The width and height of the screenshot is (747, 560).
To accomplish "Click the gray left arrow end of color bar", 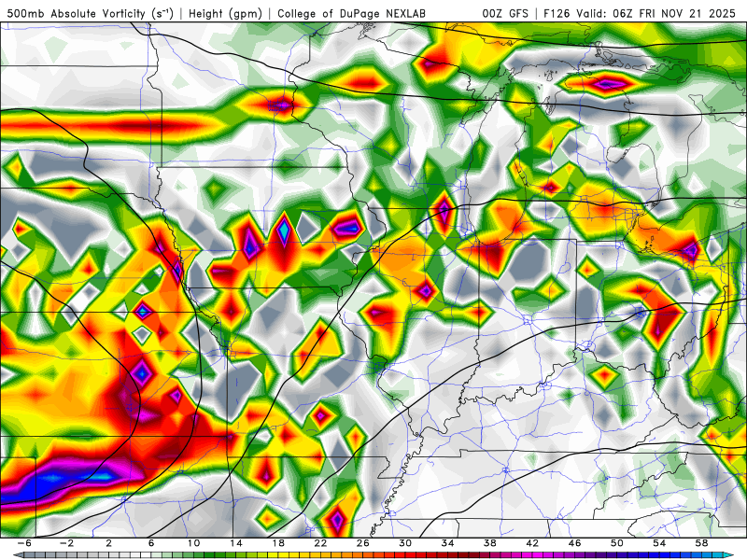I will click(x=17, y=555).
